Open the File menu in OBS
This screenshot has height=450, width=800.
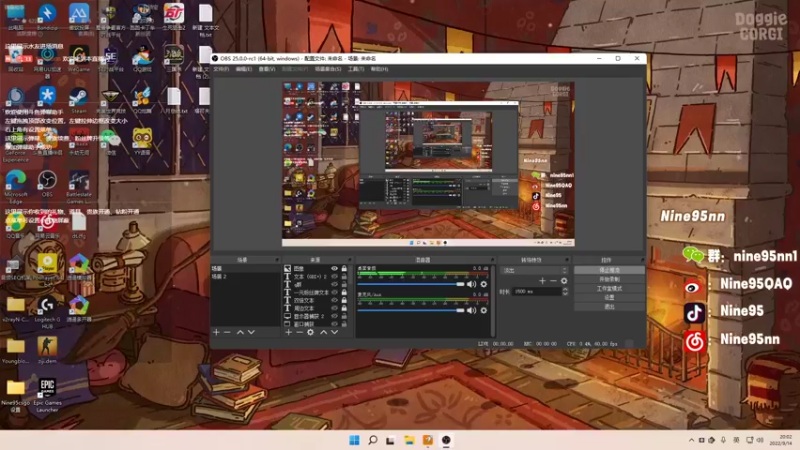[x=221, y=69]
